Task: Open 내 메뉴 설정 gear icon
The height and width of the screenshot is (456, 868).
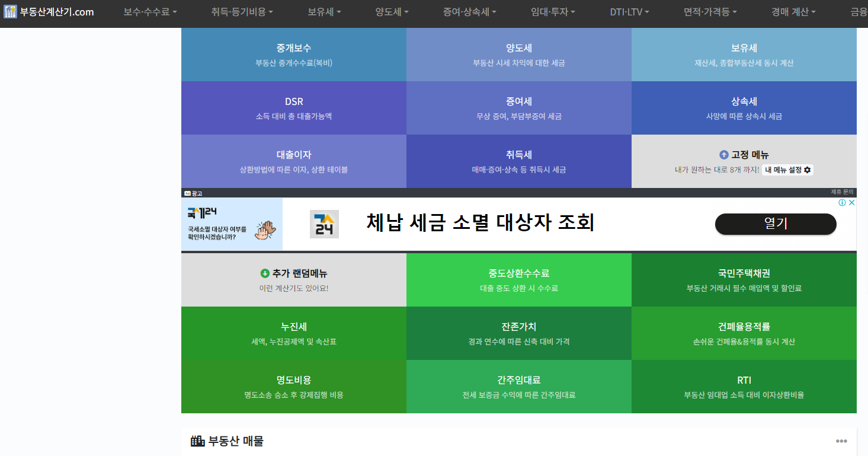Action: point(808,171)
